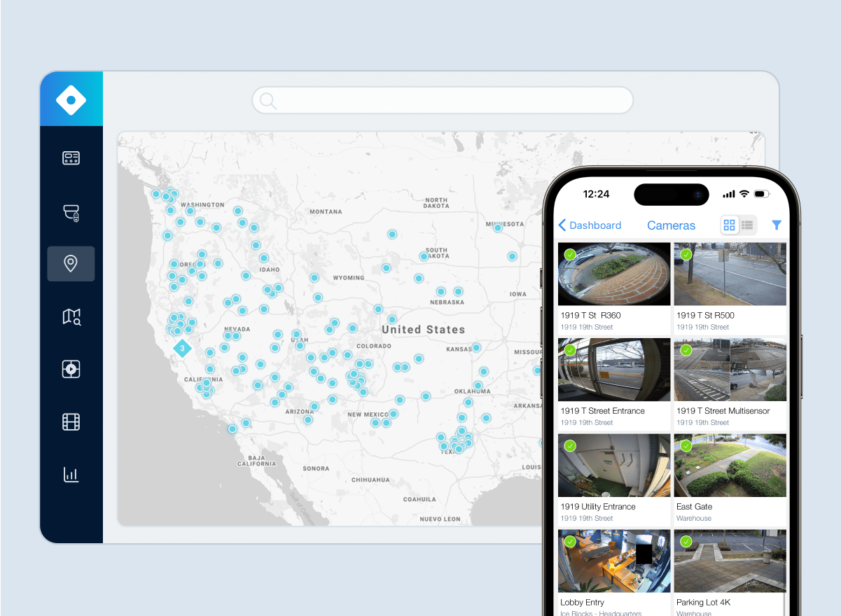Toggle the green check on East Gate camera

(686, 446)
